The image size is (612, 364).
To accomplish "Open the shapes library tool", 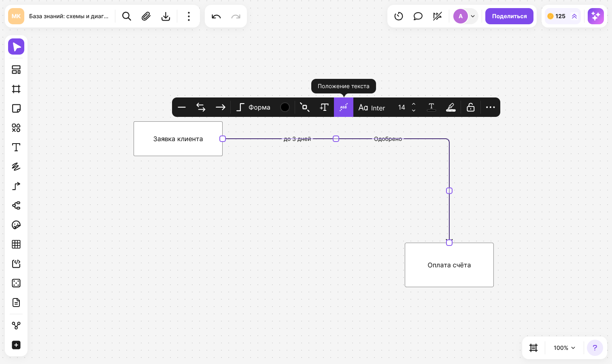I will [x=16, y=128].
